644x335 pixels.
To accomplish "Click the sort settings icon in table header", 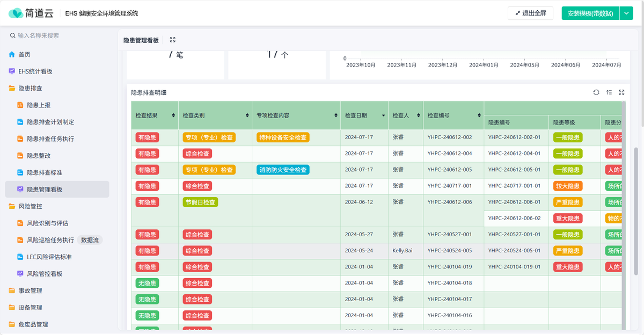I will point(609,92).
